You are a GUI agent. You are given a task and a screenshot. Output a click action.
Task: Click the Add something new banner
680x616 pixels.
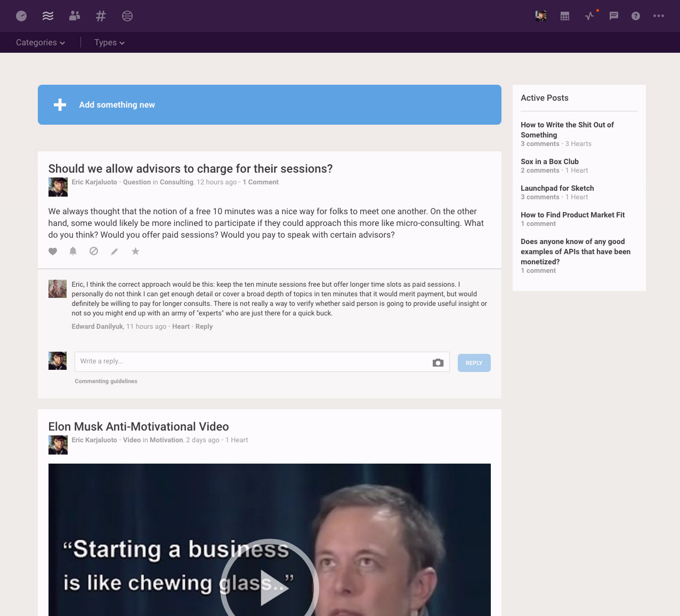point(270,104)
